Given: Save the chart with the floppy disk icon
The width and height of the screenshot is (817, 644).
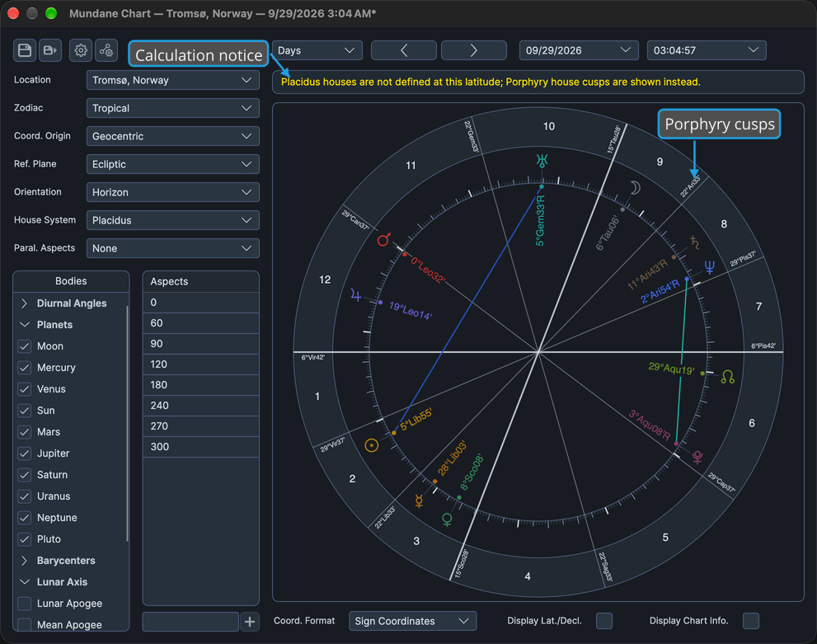Looking at the screenshot, I should coord(25,50).
